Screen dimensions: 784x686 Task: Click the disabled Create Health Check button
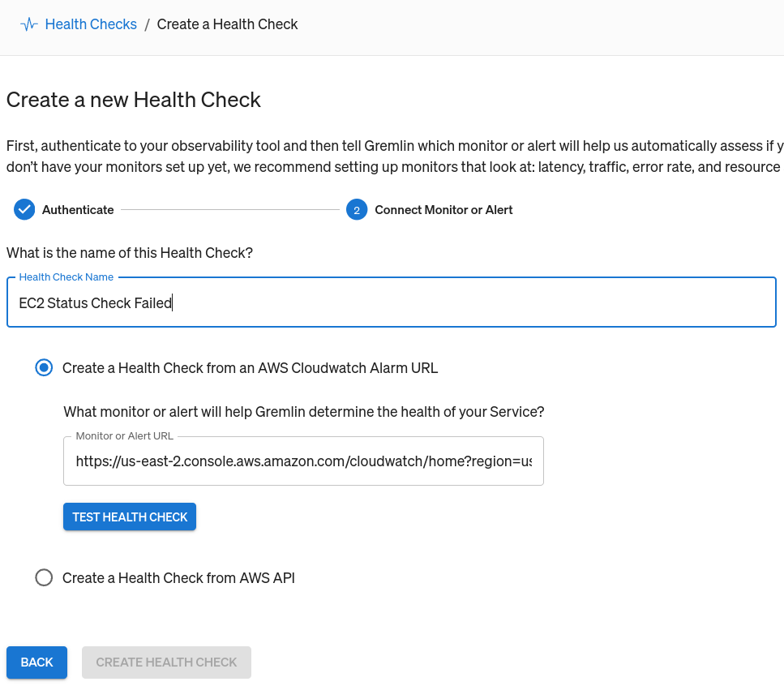coord(166,662)
